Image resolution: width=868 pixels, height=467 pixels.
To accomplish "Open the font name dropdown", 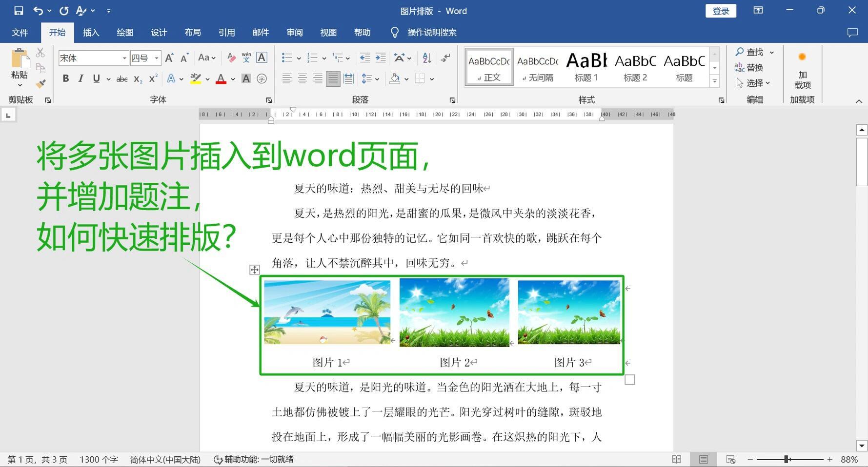I will pyautogui.click(x=124, y=58).
